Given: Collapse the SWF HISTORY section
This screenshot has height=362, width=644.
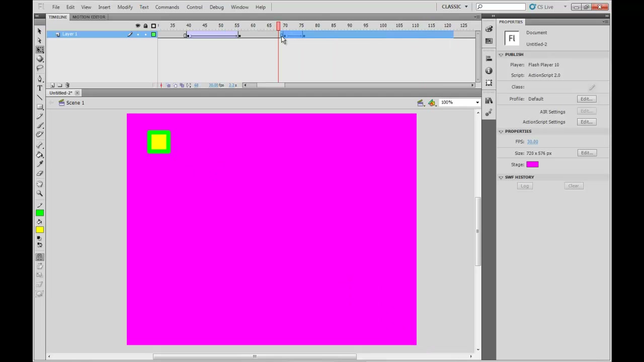Looking at the screenshot, I should click(501, 177).
